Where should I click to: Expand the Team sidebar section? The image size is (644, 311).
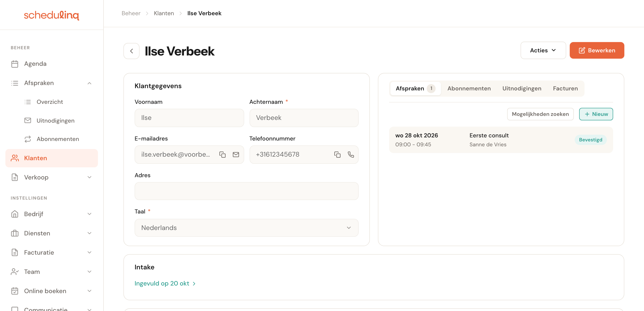(x=89, y=272)
